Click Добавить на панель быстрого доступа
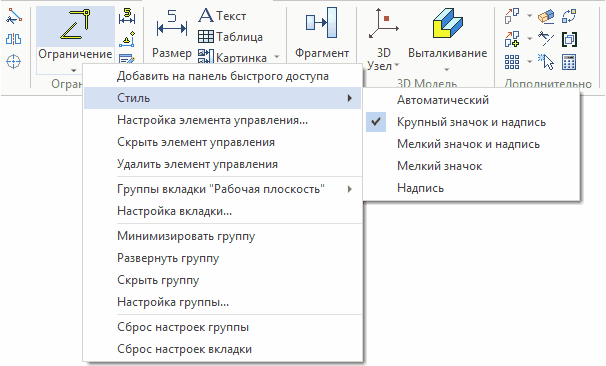606x366 pixels. 223,76
